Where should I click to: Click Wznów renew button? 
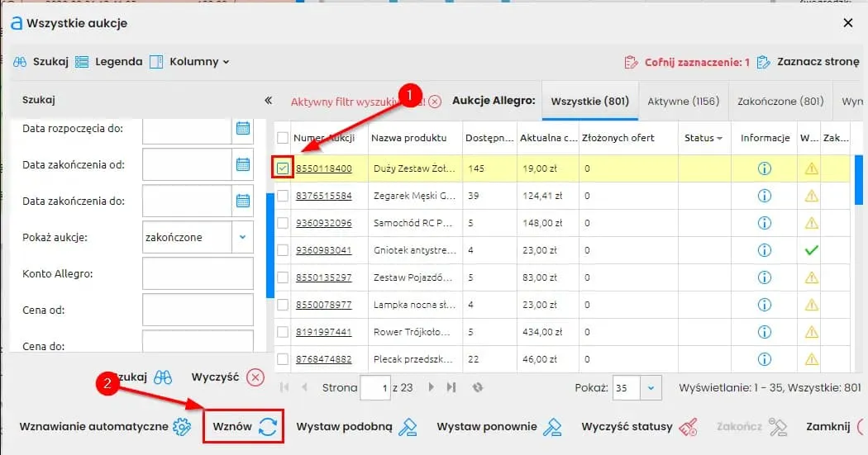click(x=244, y=426)
